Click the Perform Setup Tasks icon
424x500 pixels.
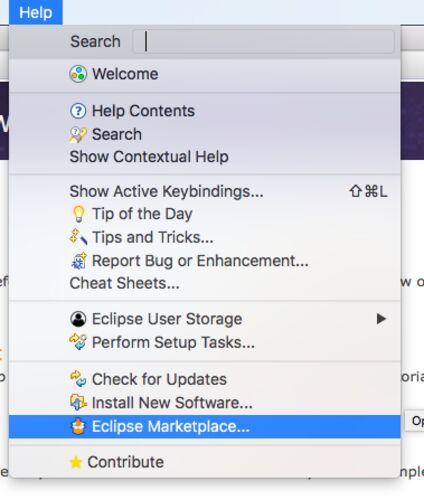click(78, 342)
